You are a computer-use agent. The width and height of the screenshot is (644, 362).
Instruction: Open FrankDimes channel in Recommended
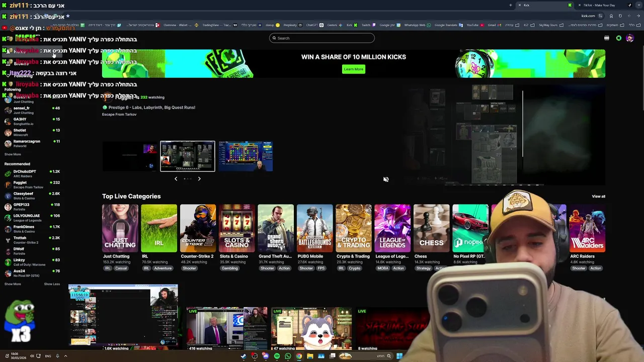click(32, 229)
